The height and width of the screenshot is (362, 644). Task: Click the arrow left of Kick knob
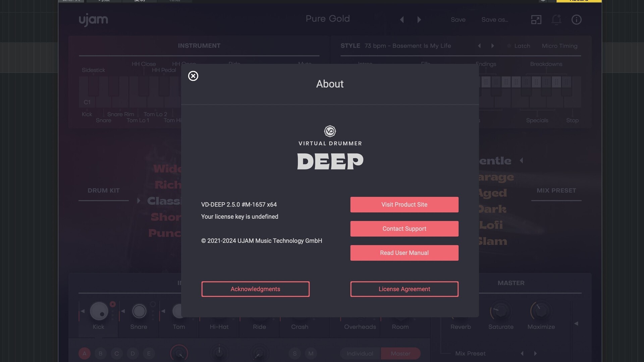83,311
